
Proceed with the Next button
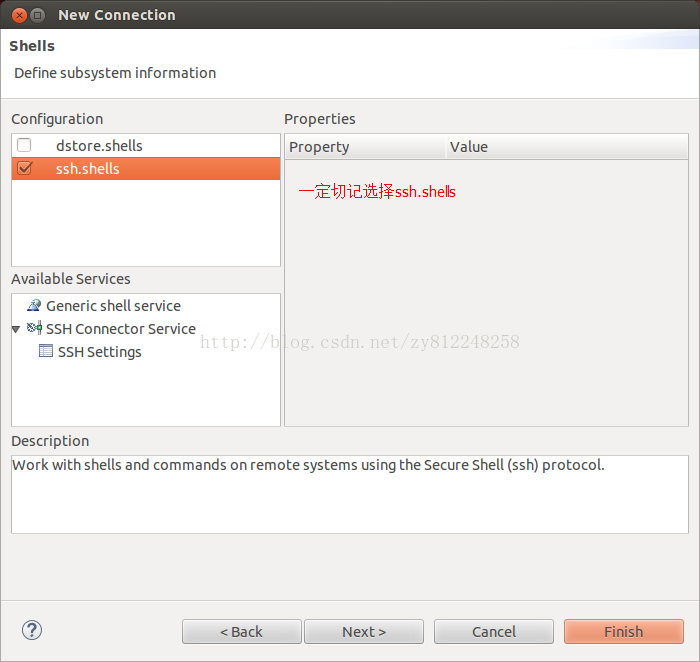(364, 632)
